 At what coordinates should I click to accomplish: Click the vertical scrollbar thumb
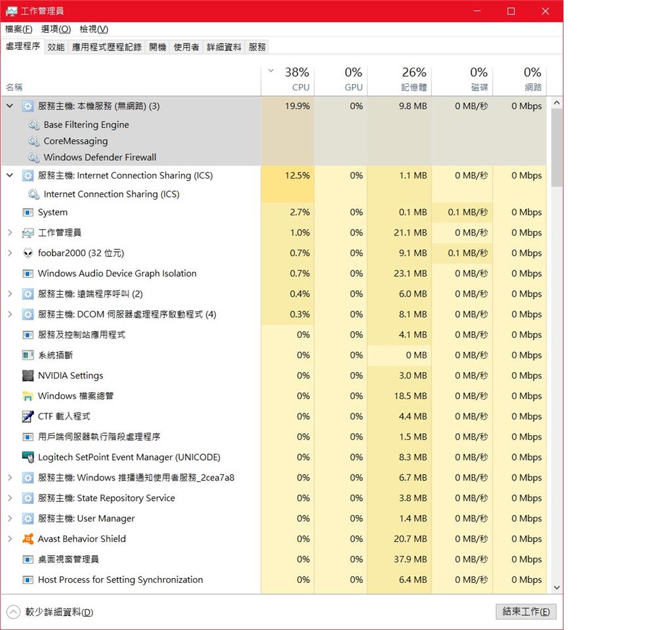tap(556, 148)
